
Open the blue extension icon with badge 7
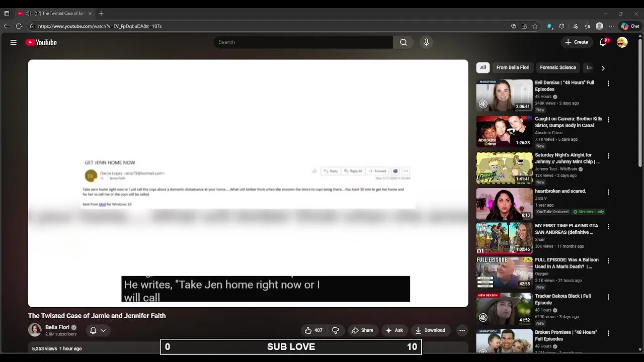[550, 26]
